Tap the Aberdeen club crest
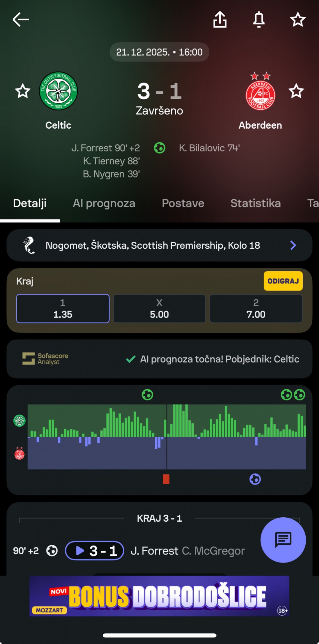This screenshot has height=644, width=319. point(260,91)
